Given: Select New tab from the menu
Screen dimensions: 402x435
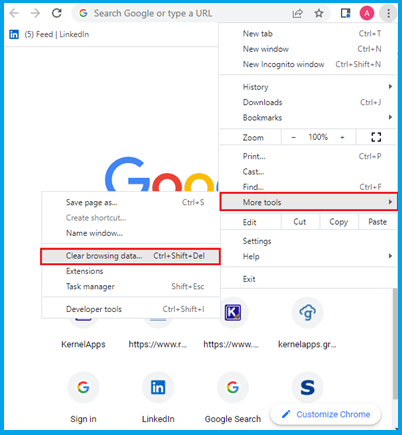Looking at the screenshot, I should tap(308, 34).
